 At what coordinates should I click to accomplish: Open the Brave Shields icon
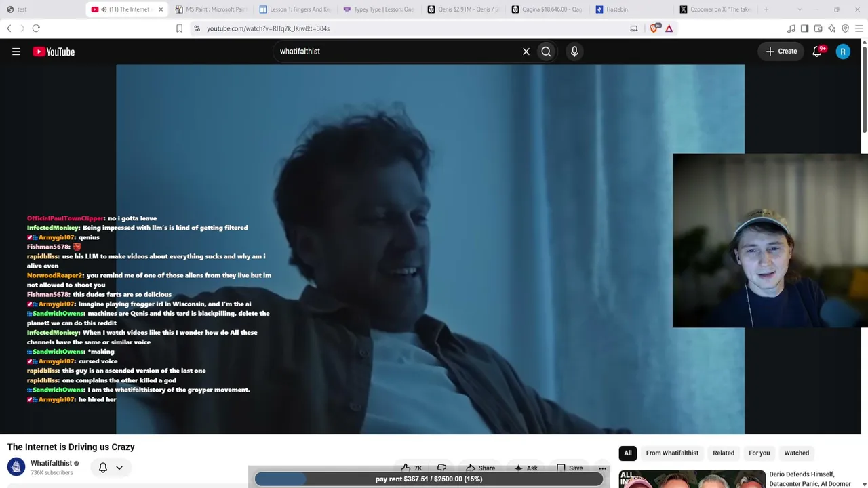click(654, 28)
